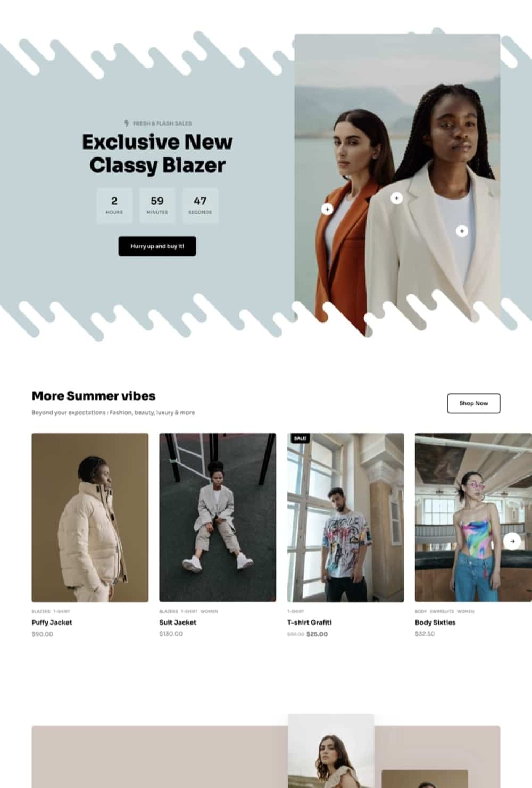
Task: Click the SALE! badge on T-shirt Grafiti
Action: tap(300, 438)
